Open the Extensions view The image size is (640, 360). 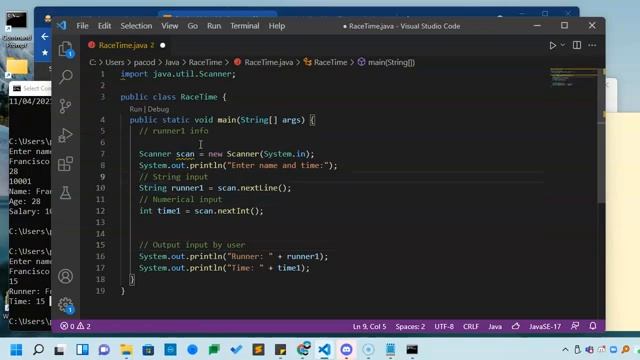pyautogui.click(x=65, y=164)
